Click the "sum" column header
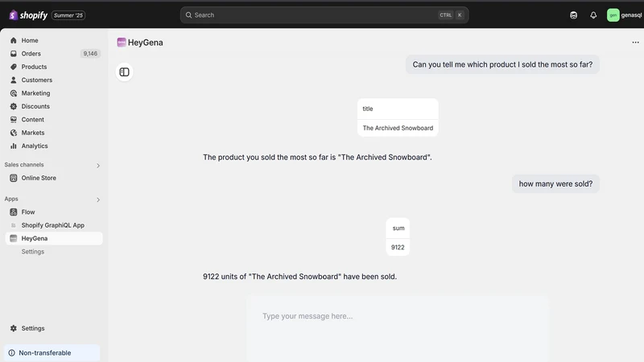This screenshot has width=644, height=362. pyautogui.click(x=398, y=228)
